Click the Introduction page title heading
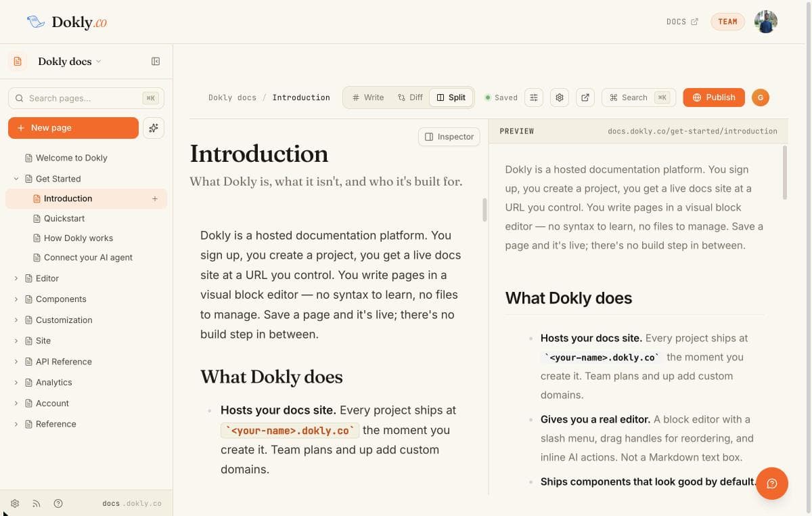 point(259,154)
